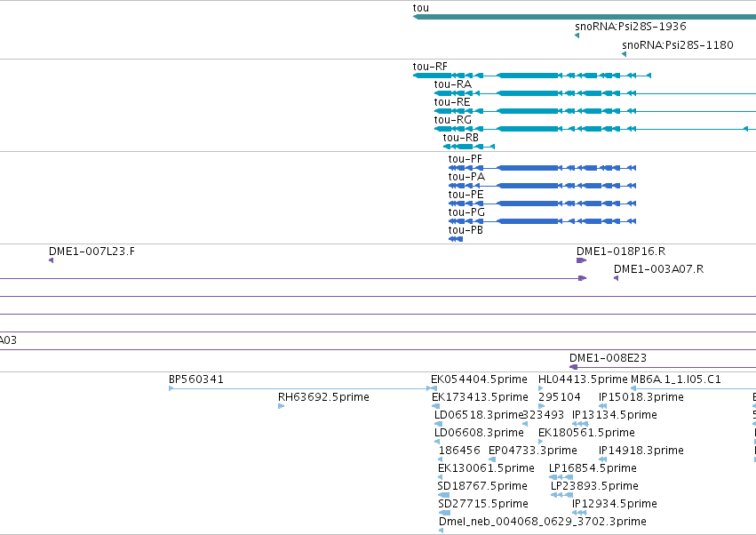
Task: Select the Dmel_neb_004068_0629_3702.3prime EST
Action: 442,531
